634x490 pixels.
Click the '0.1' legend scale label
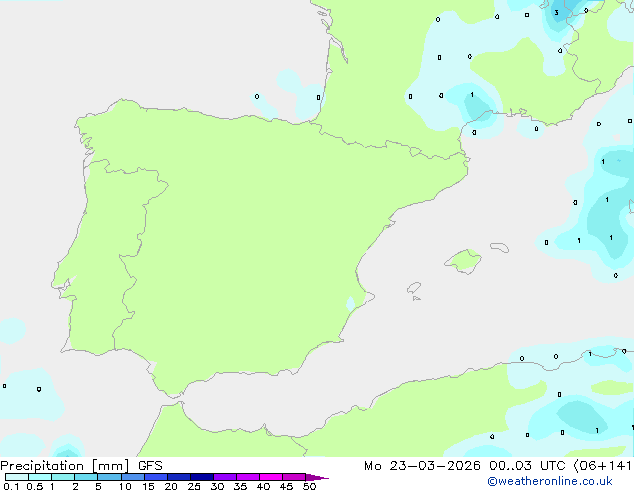pyautogui.click(x=11, y=486)
